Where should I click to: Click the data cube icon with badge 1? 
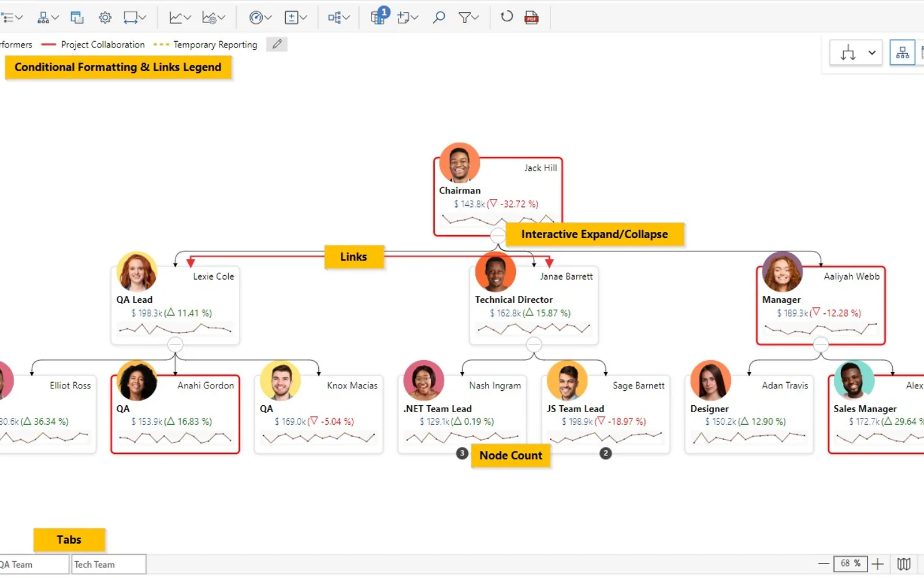coord(379,16)
